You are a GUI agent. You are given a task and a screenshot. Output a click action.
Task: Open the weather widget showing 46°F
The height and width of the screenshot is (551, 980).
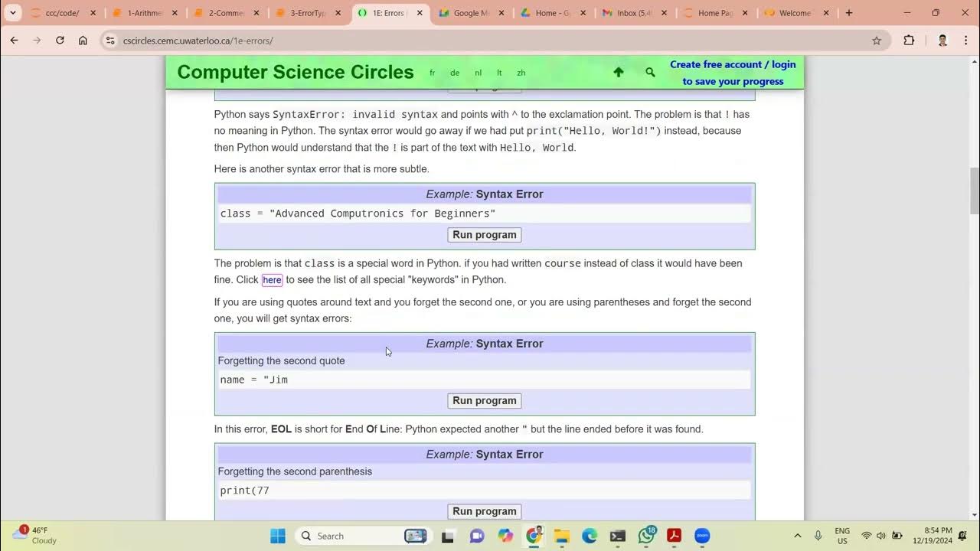pyautogui.click(x=35, y=535)
